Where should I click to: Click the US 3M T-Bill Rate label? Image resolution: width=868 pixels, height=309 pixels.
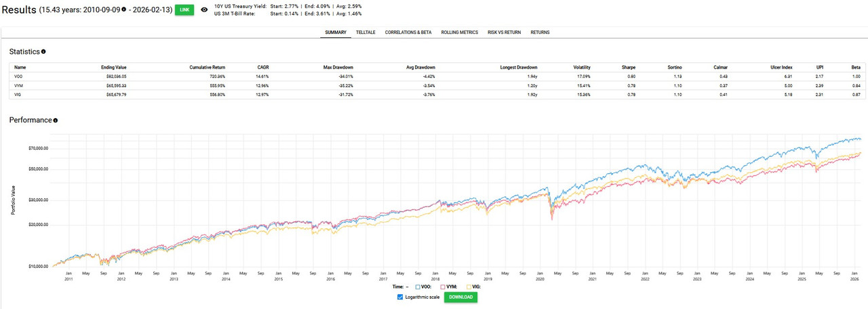(236, 14)
